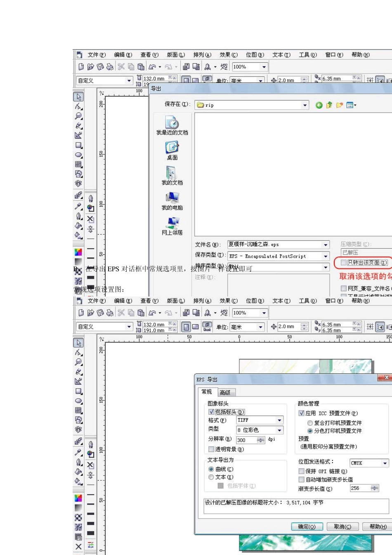Select the Ellipse tool in lower screenshot toolbox
Image resolution: width=392 pixels, height=555 pixels.
coord(78,401)
